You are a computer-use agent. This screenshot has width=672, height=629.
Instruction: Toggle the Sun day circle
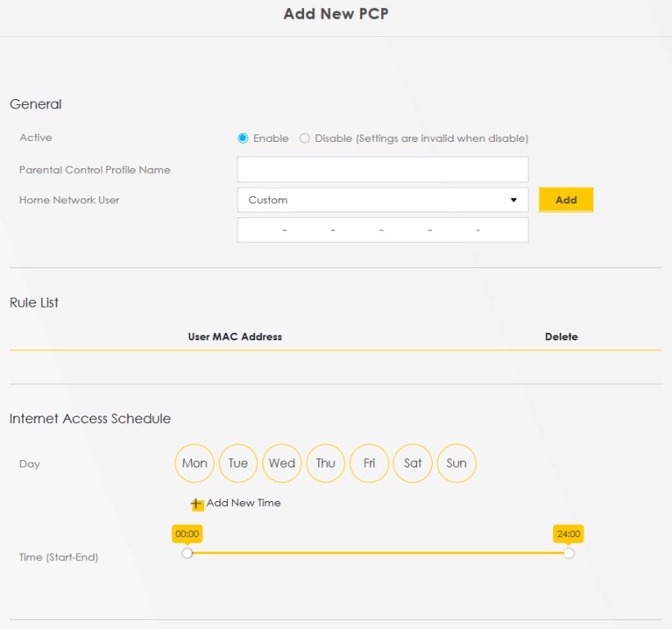click(456, 463)
